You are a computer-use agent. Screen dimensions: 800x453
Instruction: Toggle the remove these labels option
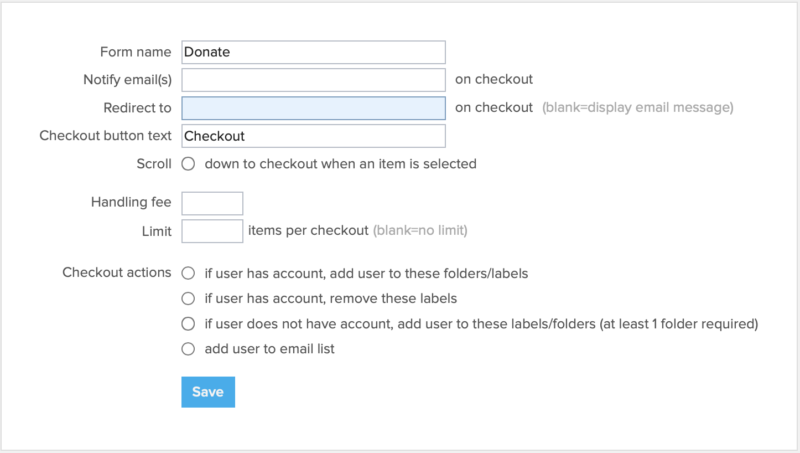(188, 298)
